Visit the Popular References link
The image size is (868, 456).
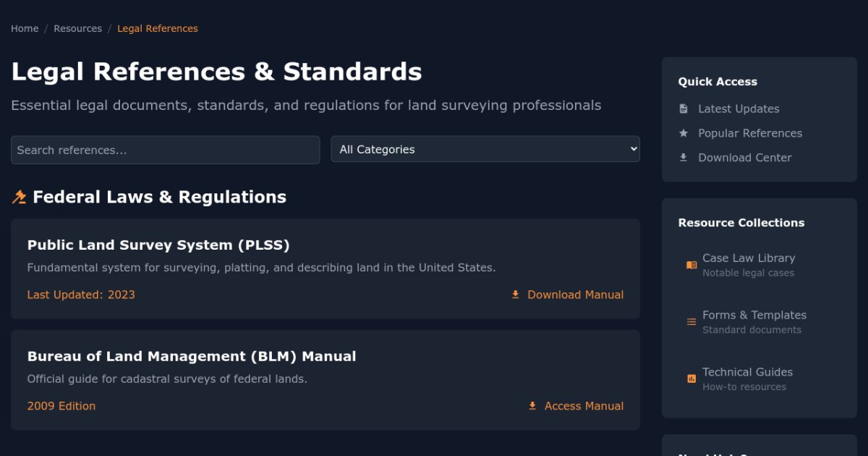click(750, 133)
